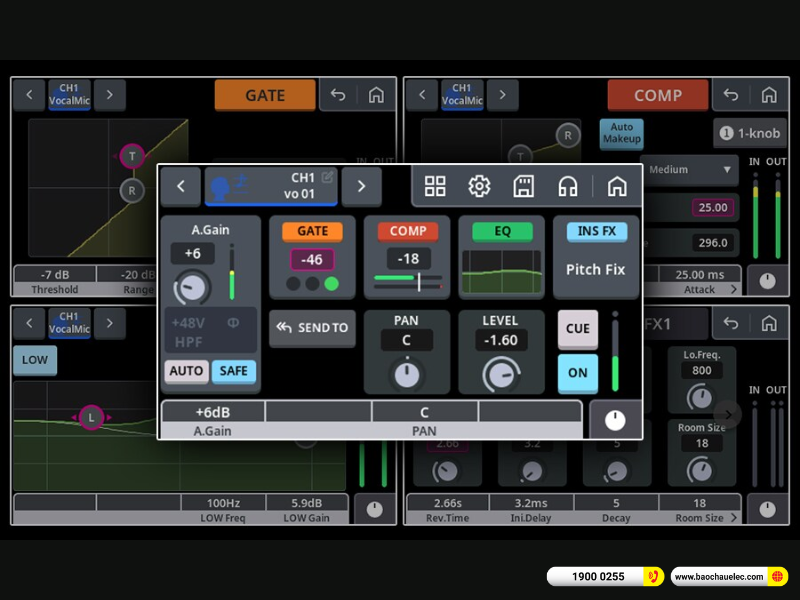
Task: Click the floppy disk save icon
Action: point(523,186)
